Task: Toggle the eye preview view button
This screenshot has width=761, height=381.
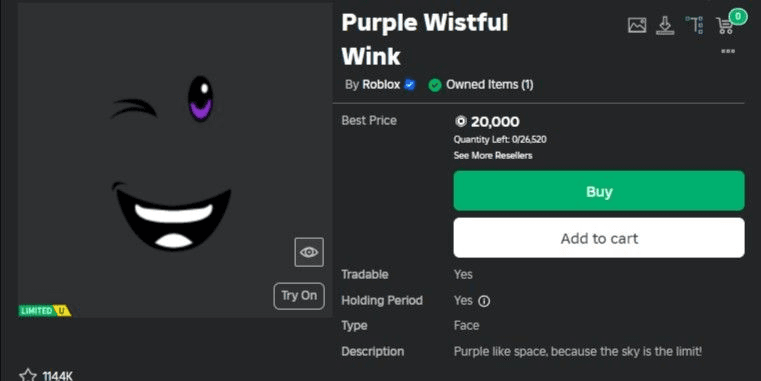Action: 309,252
